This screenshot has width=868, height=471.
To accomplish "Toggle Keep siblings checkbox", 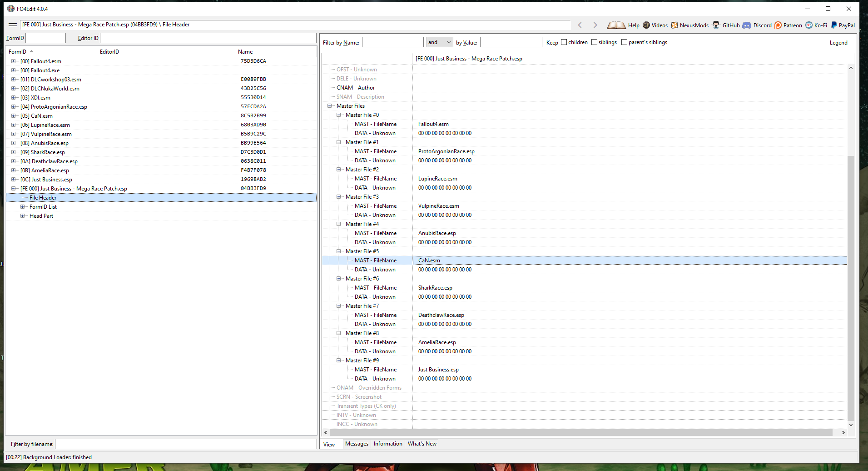I will point(594,42).
